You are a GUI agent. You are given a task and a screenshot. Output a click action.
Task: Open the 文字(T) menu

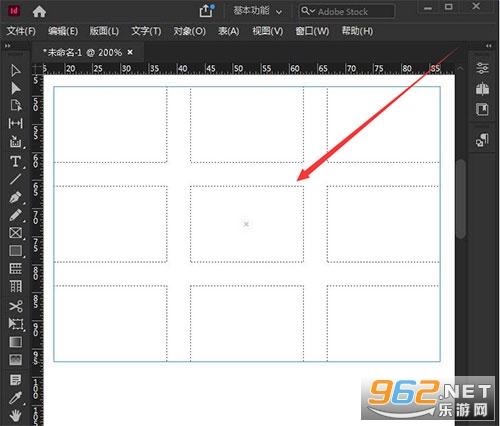(146, 31)
